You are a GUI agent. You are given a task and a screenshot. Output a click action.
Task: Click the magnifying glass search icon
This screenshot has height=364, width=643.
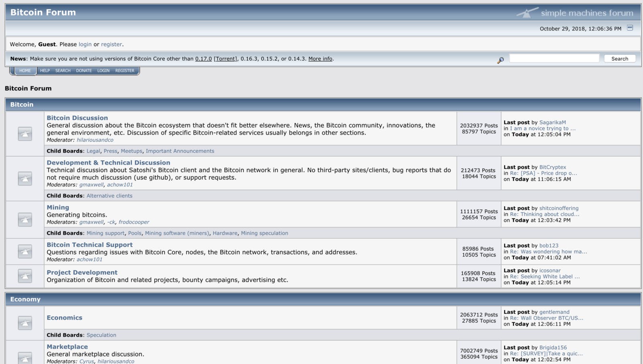click(x=500, y=60)
